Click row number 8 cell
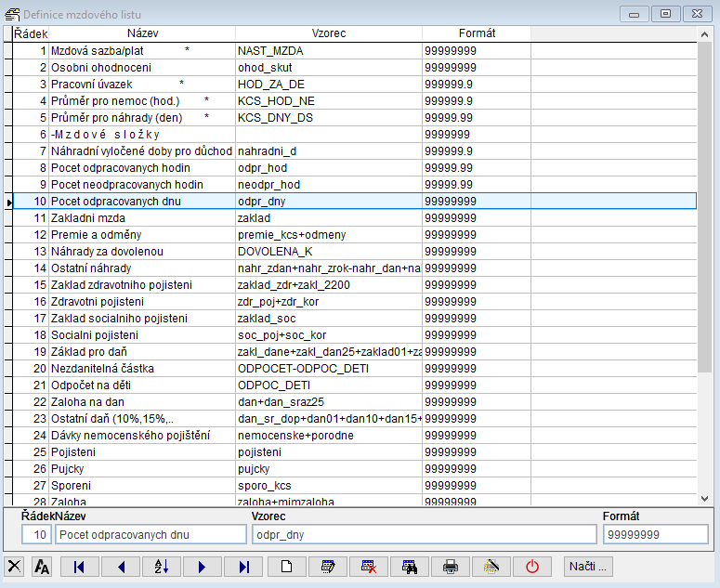The image size is (720, 588). (31, 168)
